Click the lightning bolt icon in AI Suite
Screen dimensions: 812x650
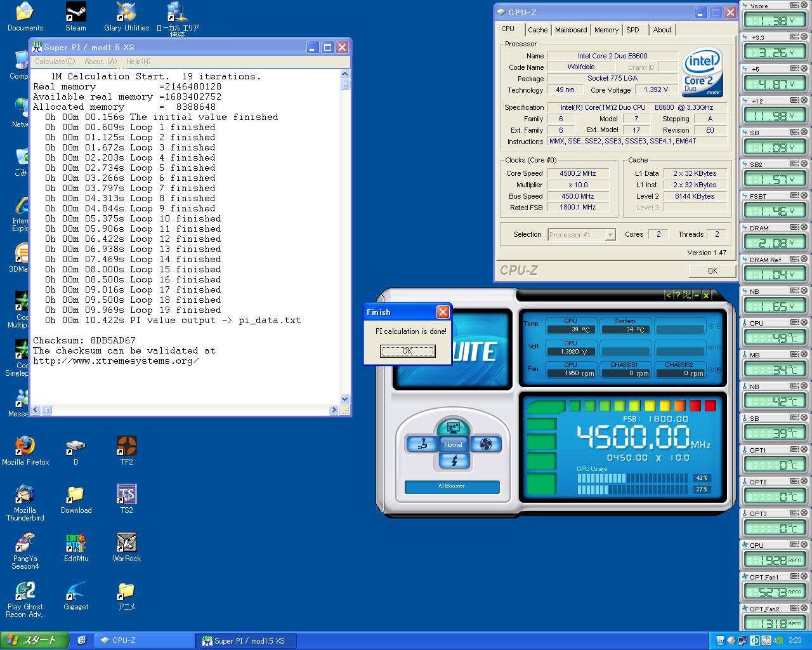(x=454, y=461)
